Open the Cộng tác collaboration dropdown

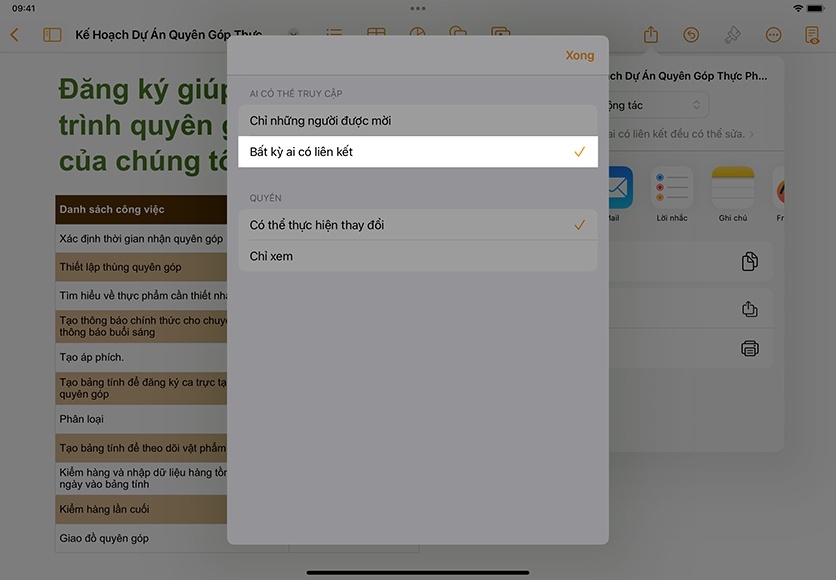coord(656,105)
